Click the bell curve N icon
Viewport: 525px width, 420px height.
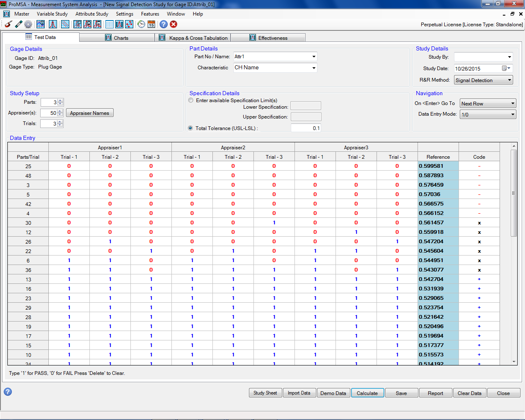click(97, 24)
